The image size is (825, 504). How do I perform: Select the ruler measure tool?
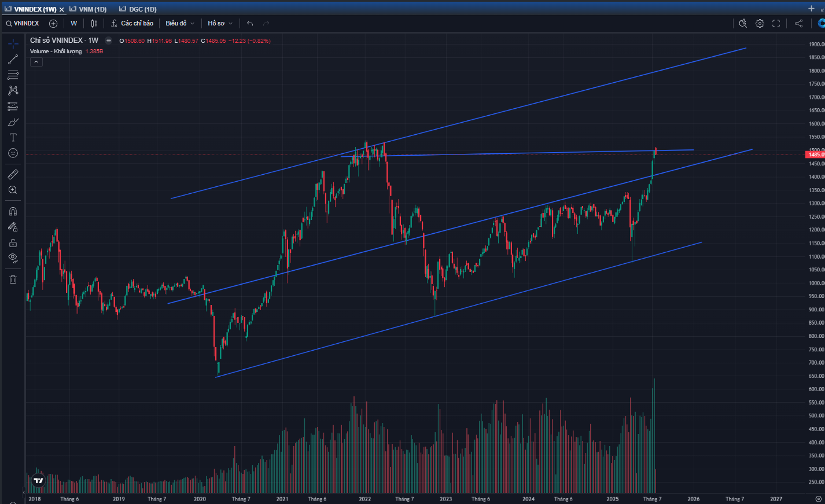click(13, 174)
